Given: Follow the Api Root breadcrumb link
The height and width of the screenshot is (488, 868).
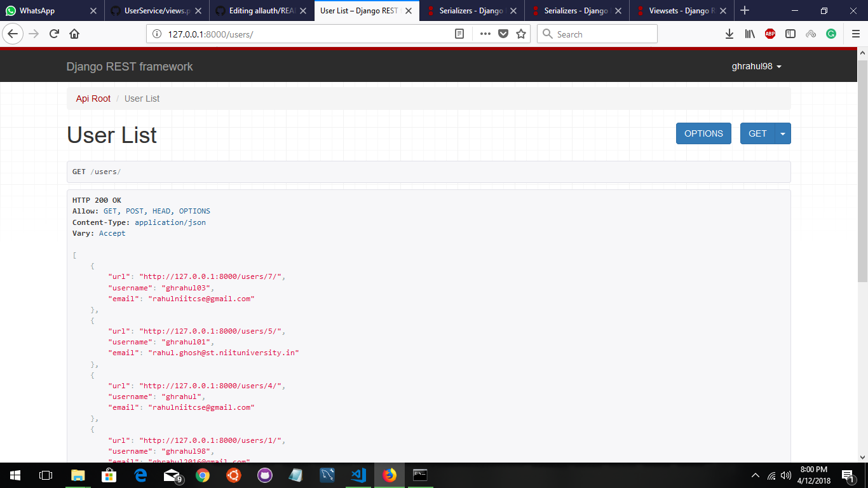Looking at the screenshot, I should [93, 98].
